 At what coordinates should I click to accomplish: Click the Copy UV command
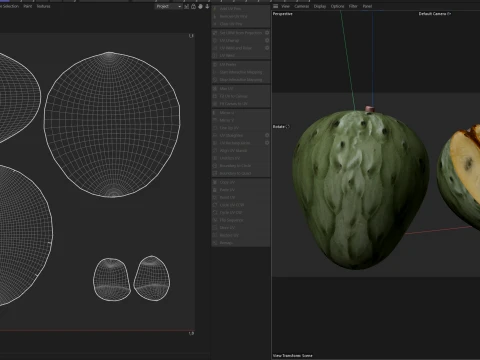click(241, 183)
